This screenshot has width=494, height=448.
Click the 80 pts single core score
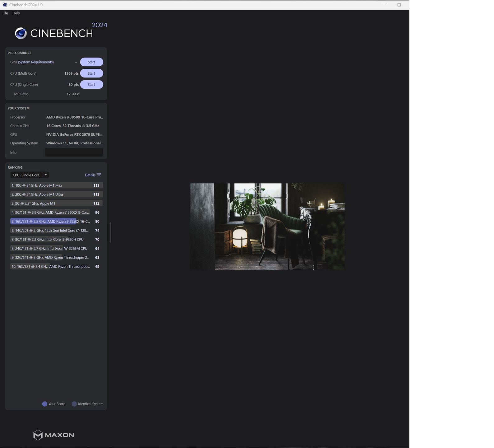[74, 85]
